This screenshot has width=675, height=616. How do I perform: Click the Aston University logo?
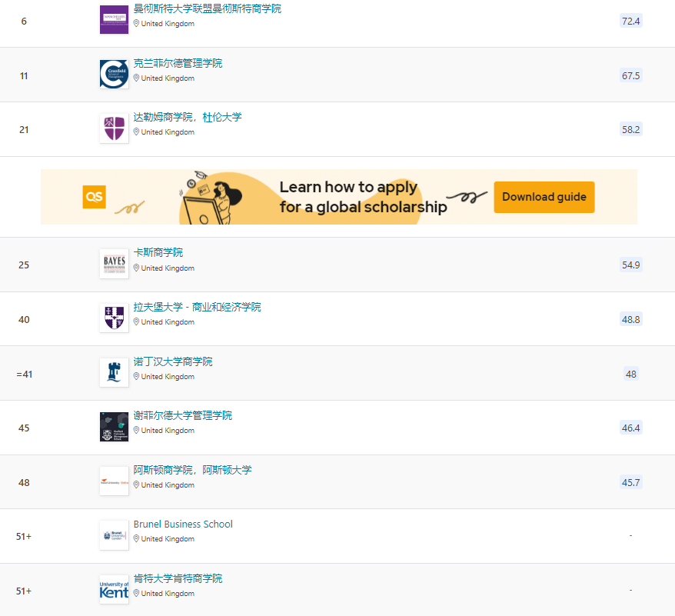click(x=114, y=481)
